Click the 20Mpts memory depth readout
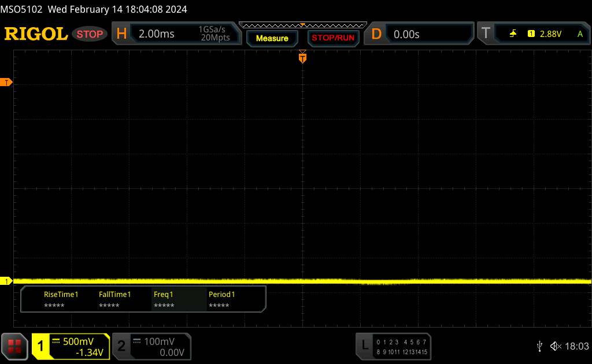 click(215, 38)
